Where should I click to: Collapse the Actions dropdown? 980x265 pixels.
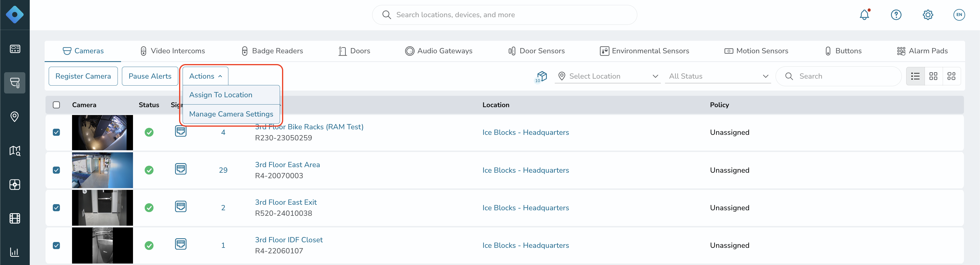[205, 76]
